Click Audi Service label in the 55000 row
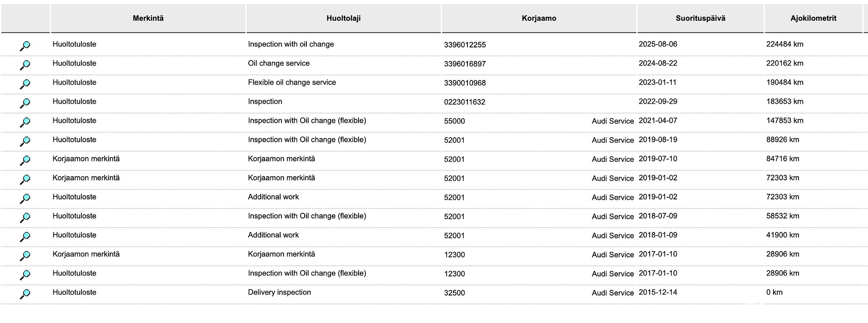 (612, 121)
